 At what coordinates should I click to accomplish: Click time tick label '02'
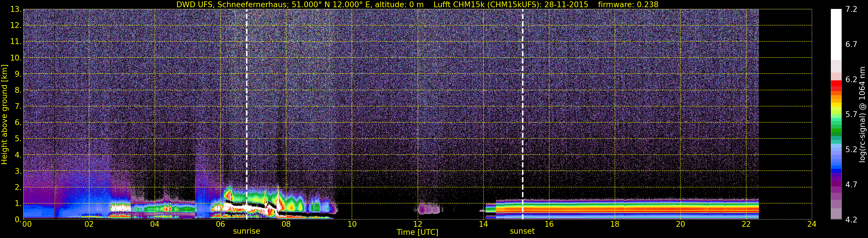89,224
